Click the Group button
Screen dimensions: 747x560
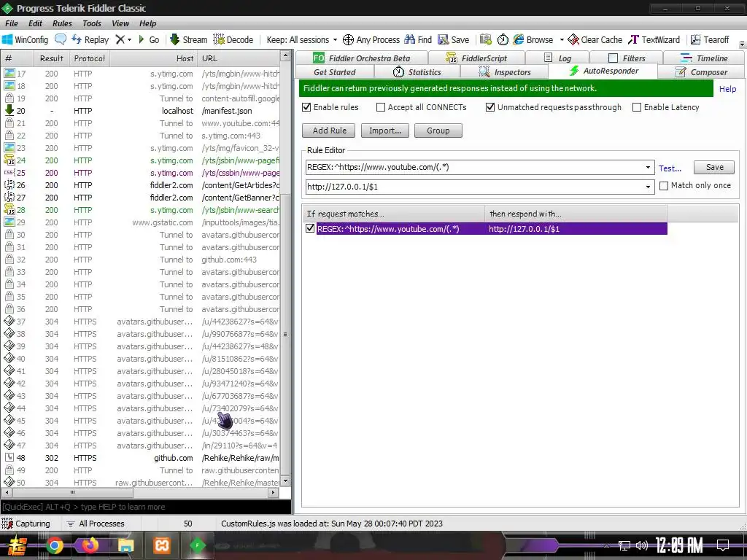(438, 131)
